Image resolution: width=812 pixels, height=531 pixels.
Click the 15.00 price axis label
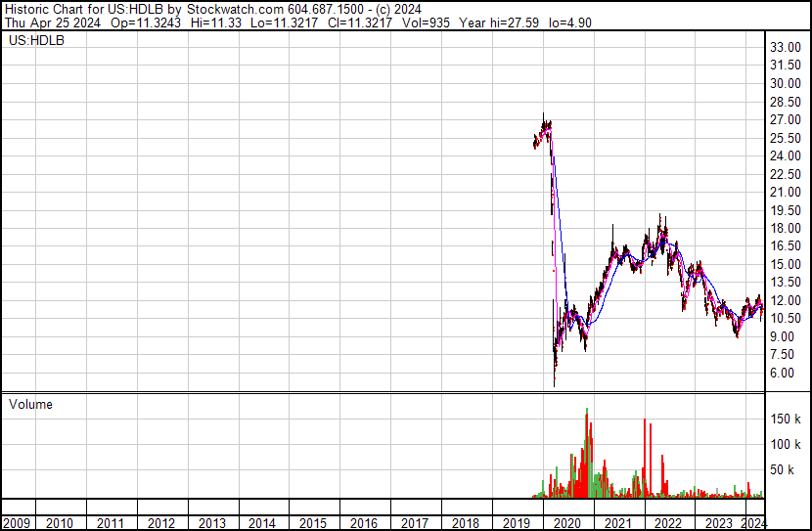786,264
